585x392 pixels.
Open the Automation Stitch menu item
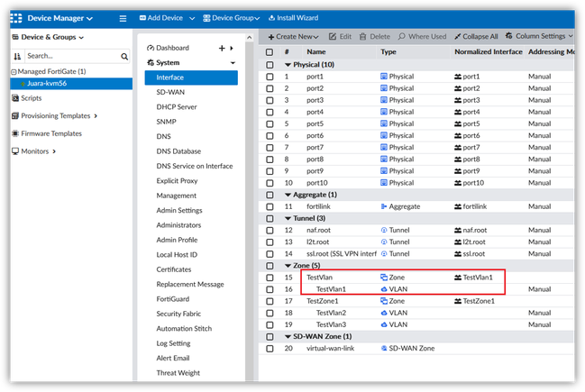click(x=184, y=329)
